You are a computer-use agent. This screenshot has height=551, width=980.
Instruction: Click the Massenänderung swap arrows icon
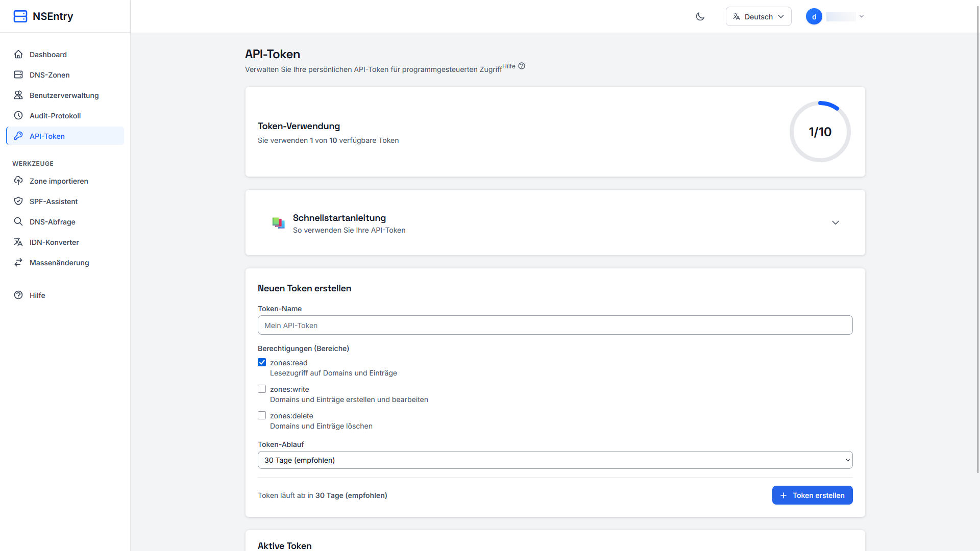tap(18, 262)
